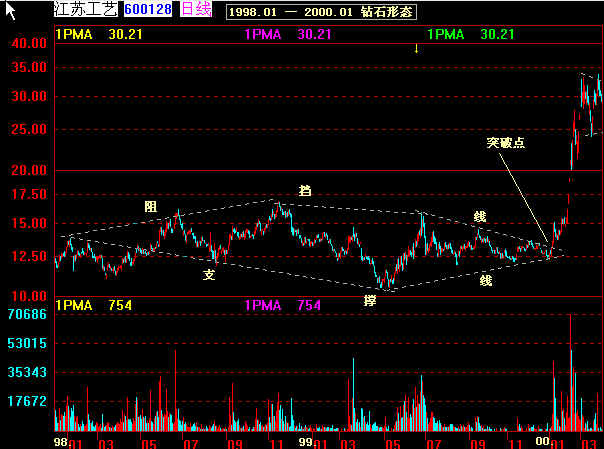Click the 撑 annotation below the low
The height and width of the screenshot is (449, 604).
(370, 300)
